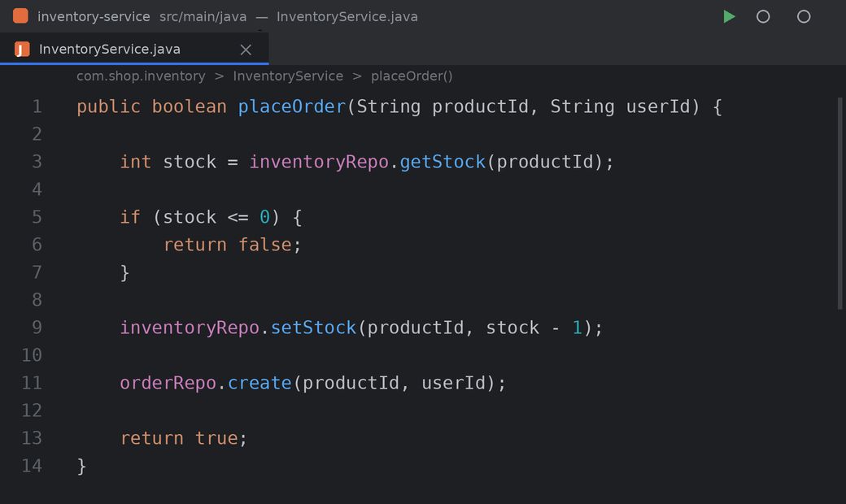
Task: Click the orange inventory-service project icon
Action: (x=20, y=16)
